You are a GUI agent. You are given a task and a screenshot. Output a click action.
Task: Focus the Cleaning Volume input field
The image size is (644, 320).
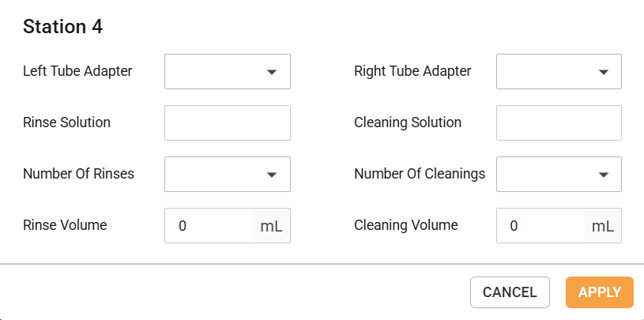[x=540, y=226]
